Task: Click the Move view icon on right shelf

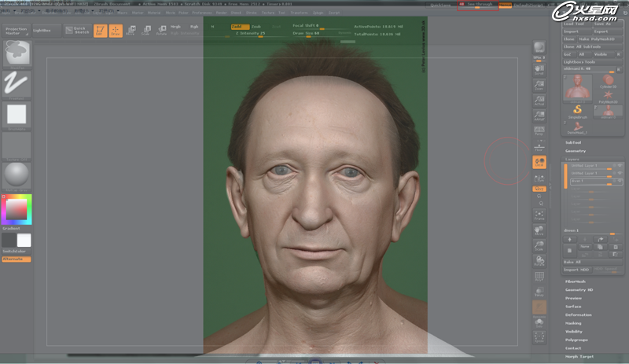Action: [x=539, y=231]
